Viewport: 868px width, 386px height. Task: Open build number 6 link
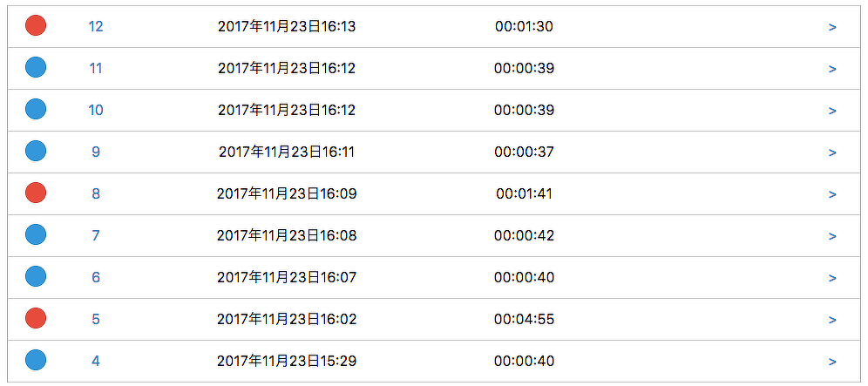point(96,277)
